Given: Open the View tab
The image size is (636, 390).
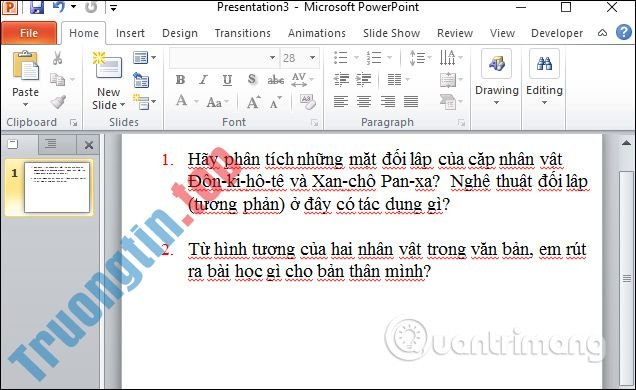Looking at the screenshot, I should click(x=502, y=33).
